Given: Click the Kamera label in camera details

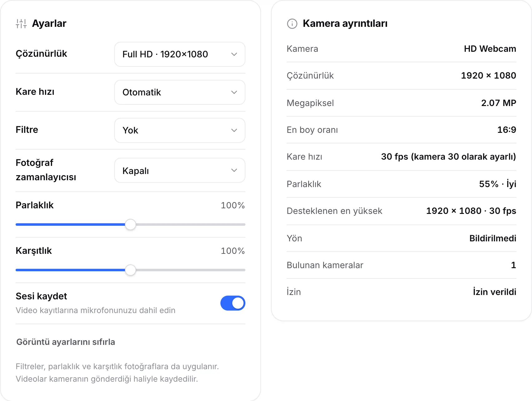Looking at the screenshot, I should click(x=302, y=49).
